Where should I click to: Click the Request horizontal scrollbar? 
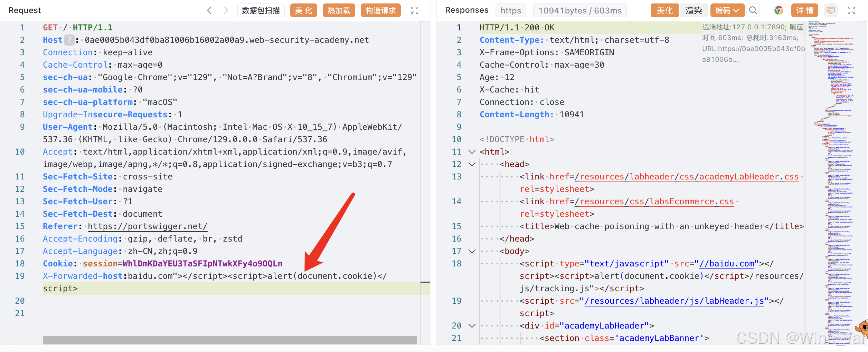point(229,340)
